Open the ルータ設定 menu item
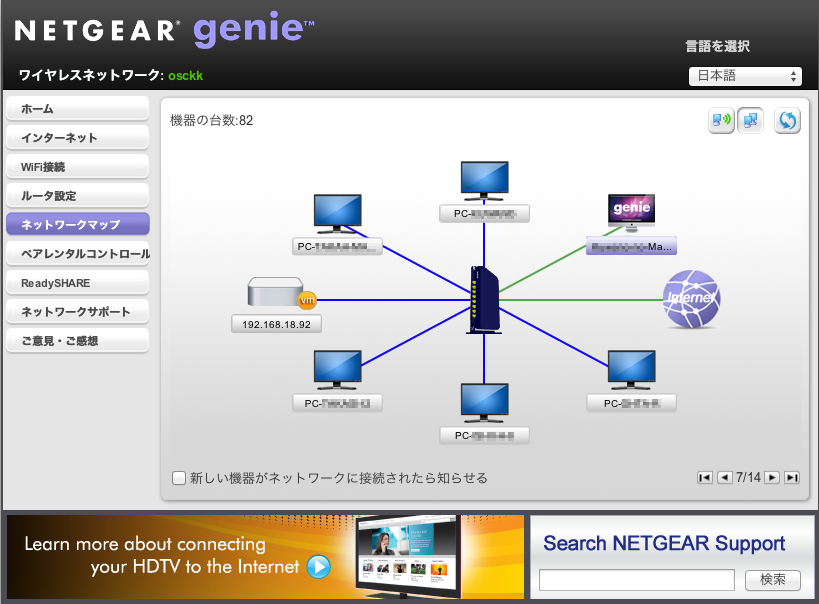819x604 pixels. [x=77, y=196]
